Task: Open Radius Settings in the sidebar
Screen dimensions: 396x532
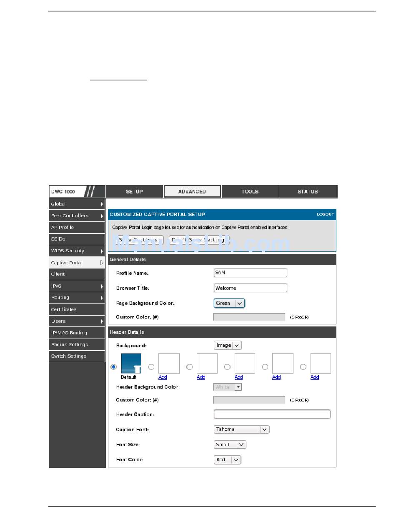Action: (x=77, y=344)
